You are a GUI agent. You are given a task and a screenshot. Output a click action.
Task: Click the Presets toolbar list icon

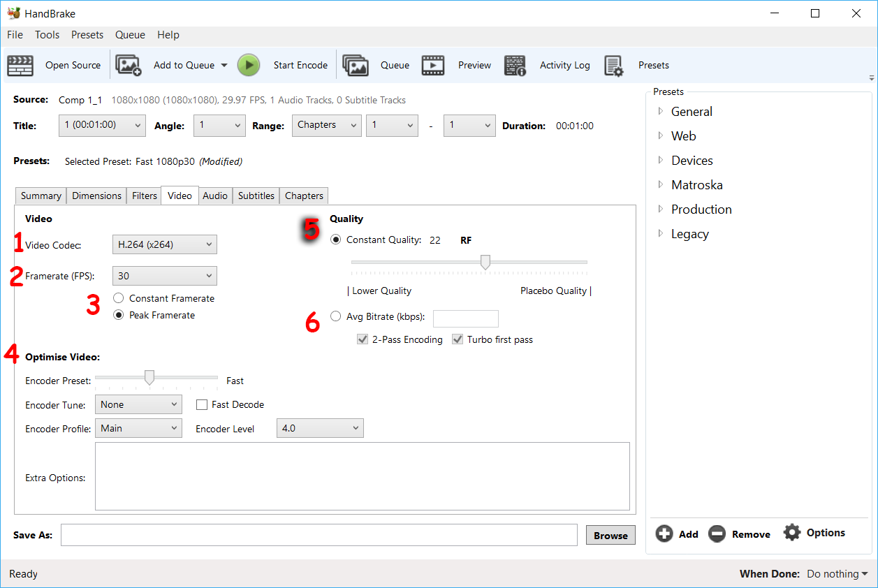pyautogui.click(x=613, y=66)
